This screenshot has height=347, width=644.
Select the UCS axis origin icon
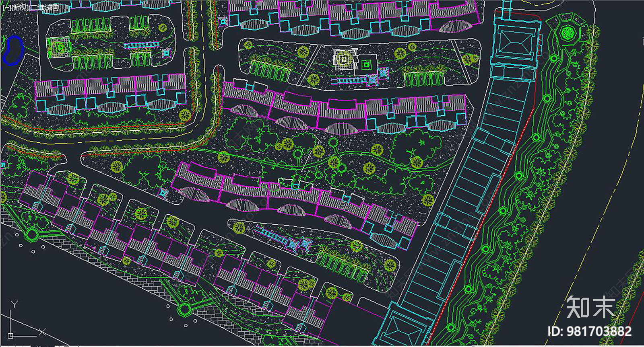pyautogui.click(x=11, y=335)
